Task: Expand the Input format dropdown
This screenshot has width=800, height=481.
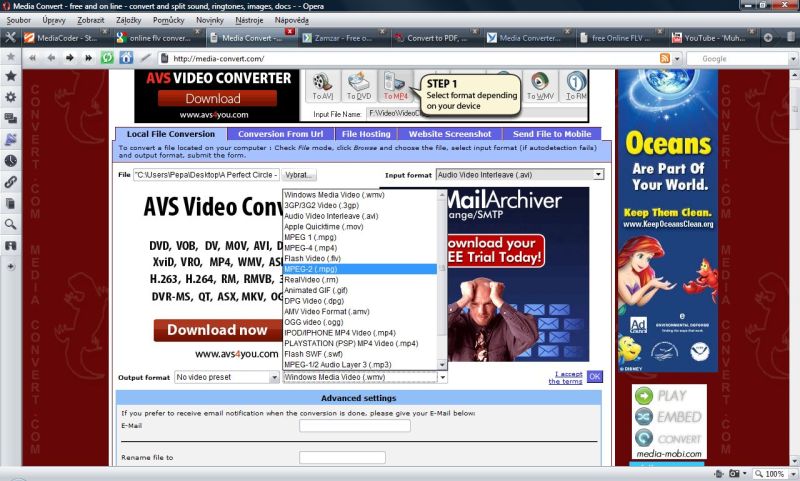Action: click(598, 175)
